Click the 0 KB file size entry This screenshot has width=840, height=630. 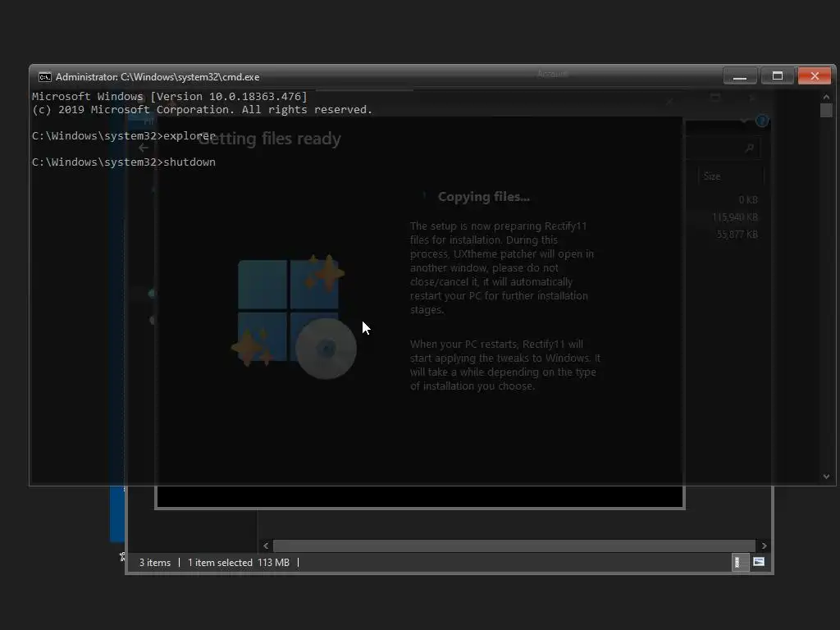pyautogui.click(x=748, y=200)
